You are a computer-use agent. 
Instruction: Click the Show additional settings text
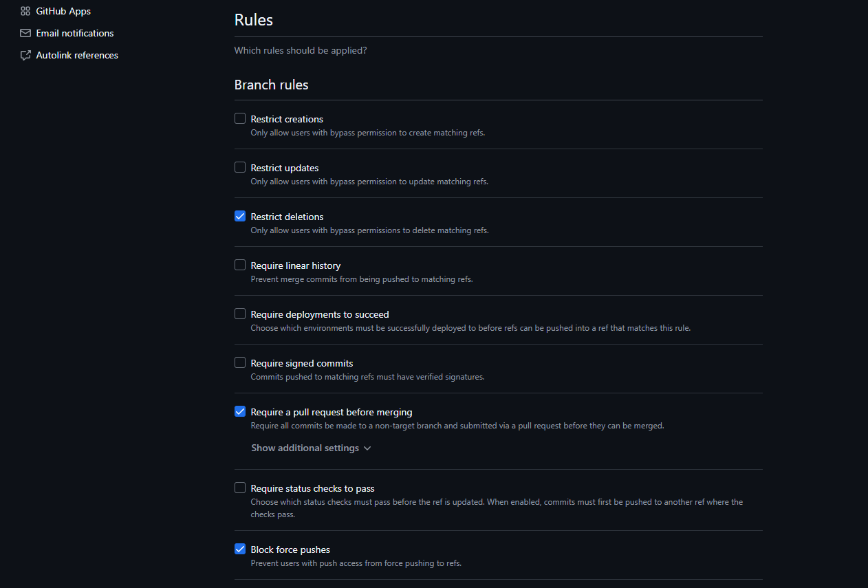(304, 448)
